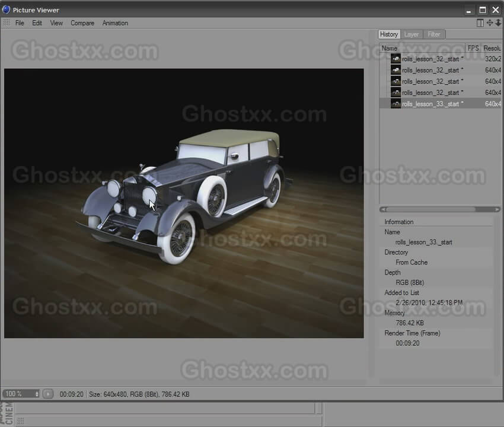Screen dimensions: 504x427
Task: Click the FPS column header
Action: pos(473,48)
